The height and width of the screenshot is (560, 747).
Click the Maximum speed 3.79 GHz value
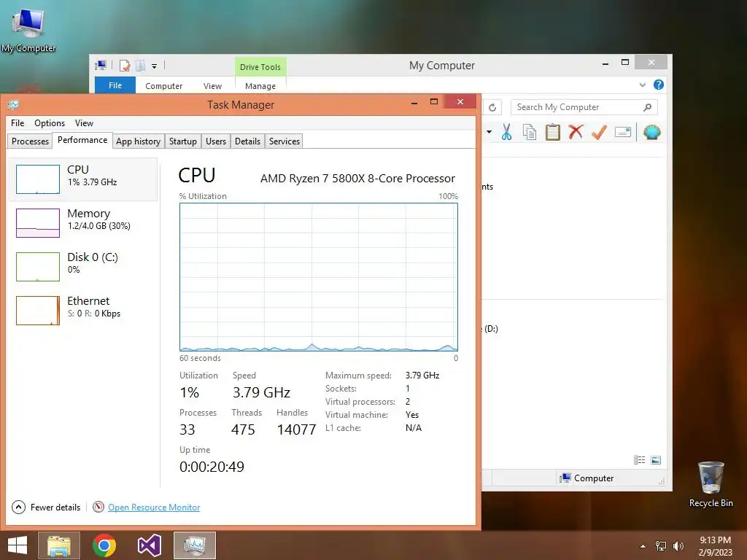click(422, 376)
